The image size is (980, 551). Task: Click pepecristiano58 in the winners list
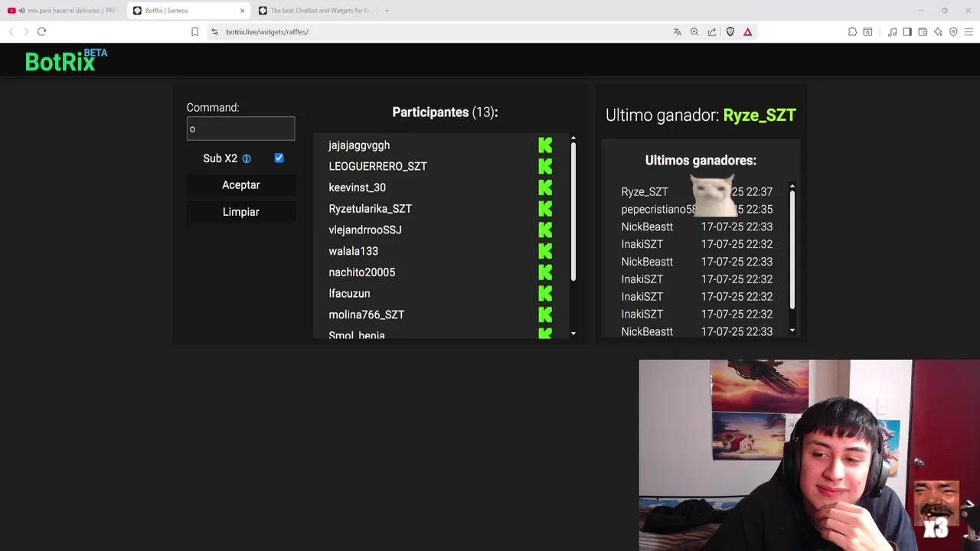pos(659,209)
